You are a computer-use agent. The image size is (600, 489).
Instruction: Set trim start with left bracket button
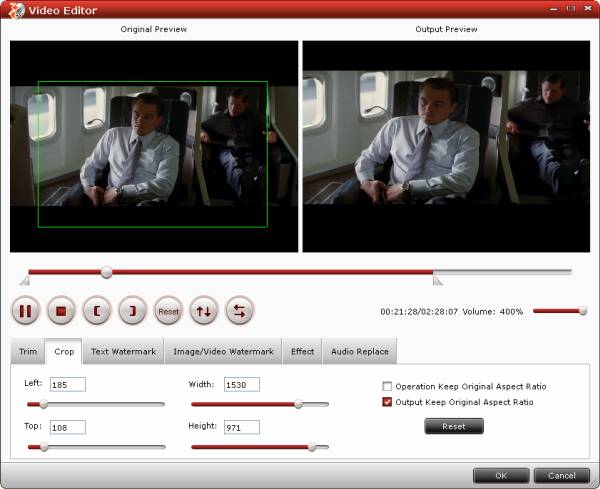point(97,311)
